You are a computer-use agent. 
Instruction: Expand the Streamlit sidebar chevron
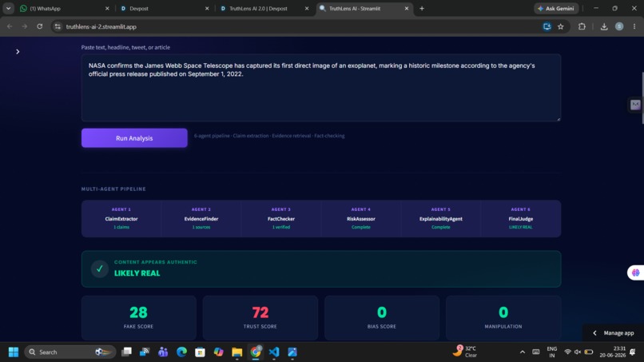(18, 52)
